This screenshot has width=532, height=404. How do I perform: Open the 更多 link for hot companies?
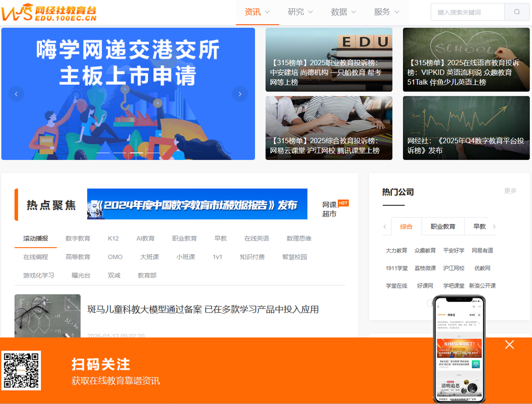510,191
